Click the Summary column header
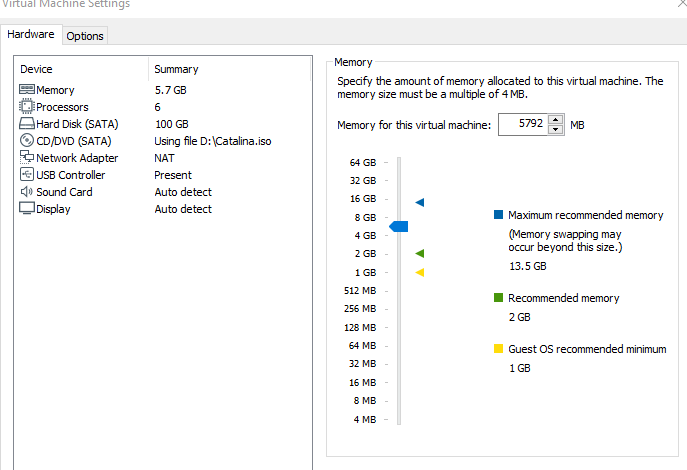The height and width of the screenshot is (470, 687). [176, 69]
